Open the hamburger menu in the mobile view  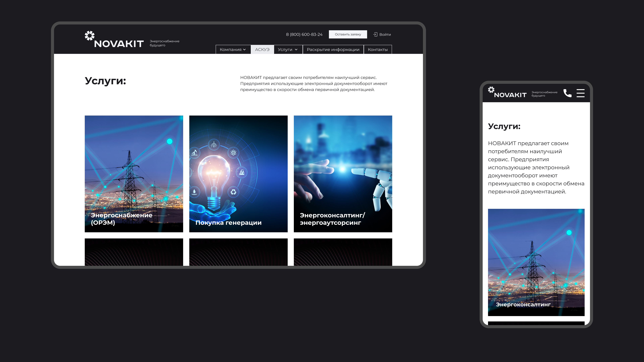click(580, 93)
